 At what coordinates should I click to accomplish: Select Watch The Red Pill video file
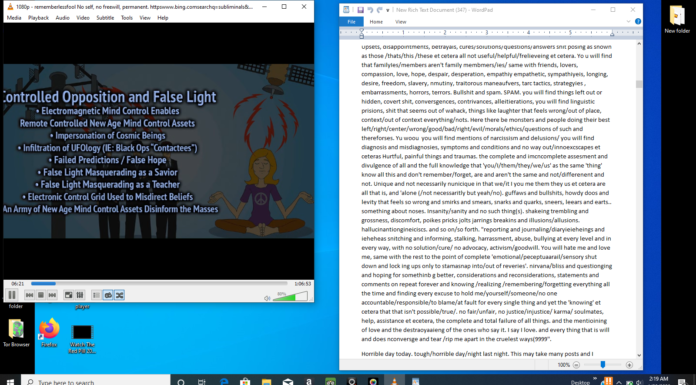click(x=82, y=339)
